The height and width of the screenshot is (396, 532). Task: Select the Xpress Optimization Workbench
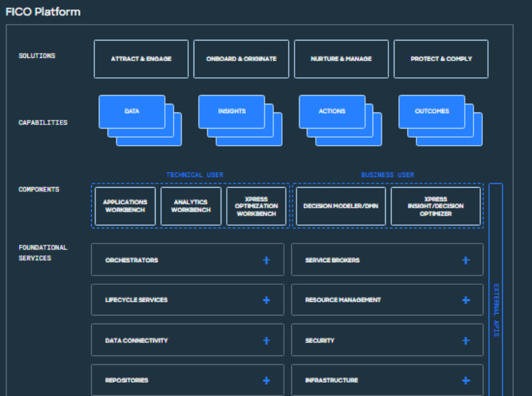click(257, 206)
